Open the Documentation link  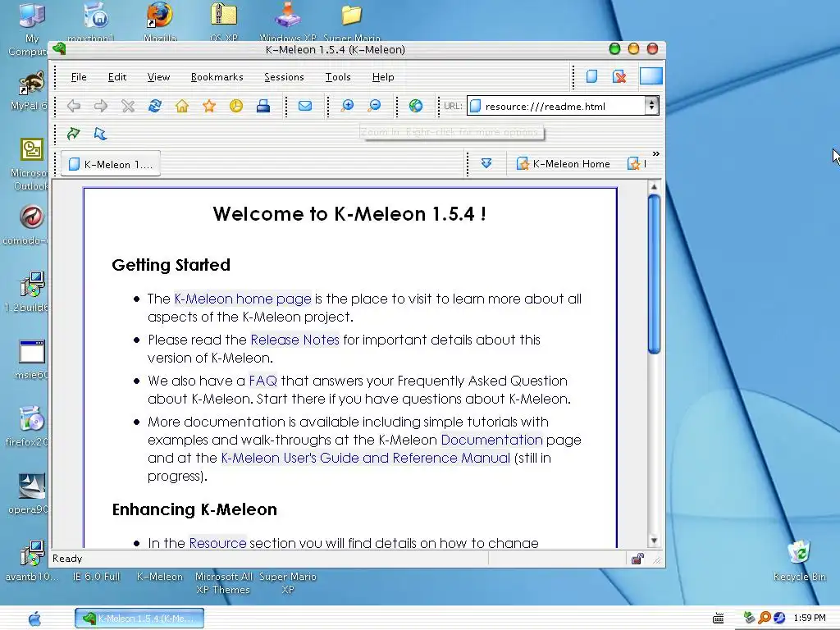click(x=492, y=441)
